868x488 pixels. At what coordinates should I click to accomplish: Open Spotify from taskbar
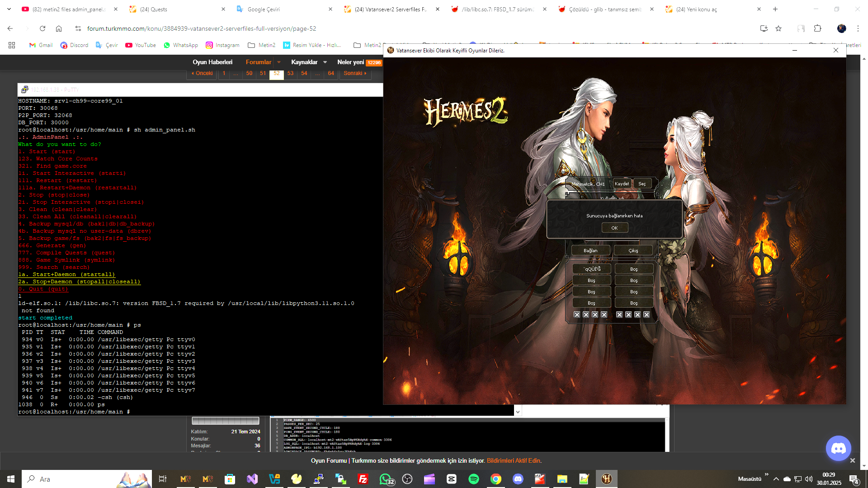pos(474,479)
